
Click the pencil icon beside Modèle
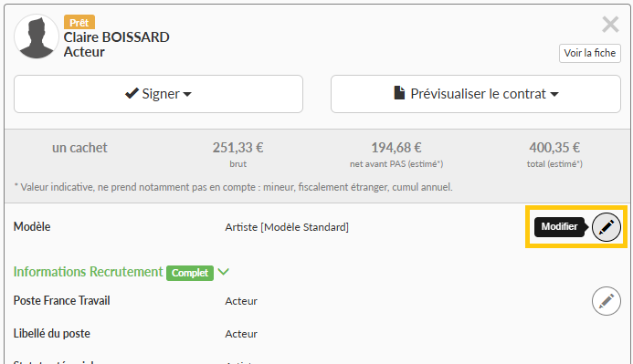pyautogui.click(x=606, y=226)
